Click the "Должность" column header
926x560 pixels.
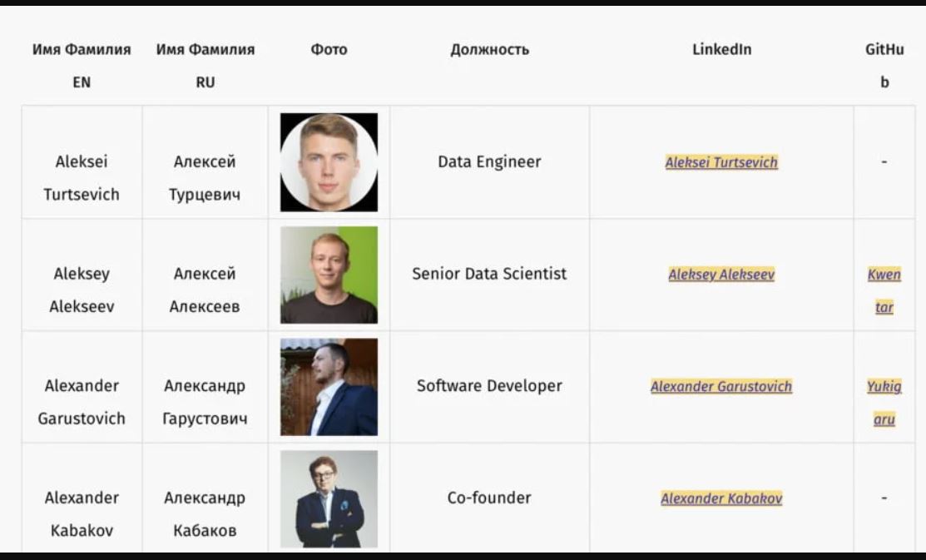(489, 50)
